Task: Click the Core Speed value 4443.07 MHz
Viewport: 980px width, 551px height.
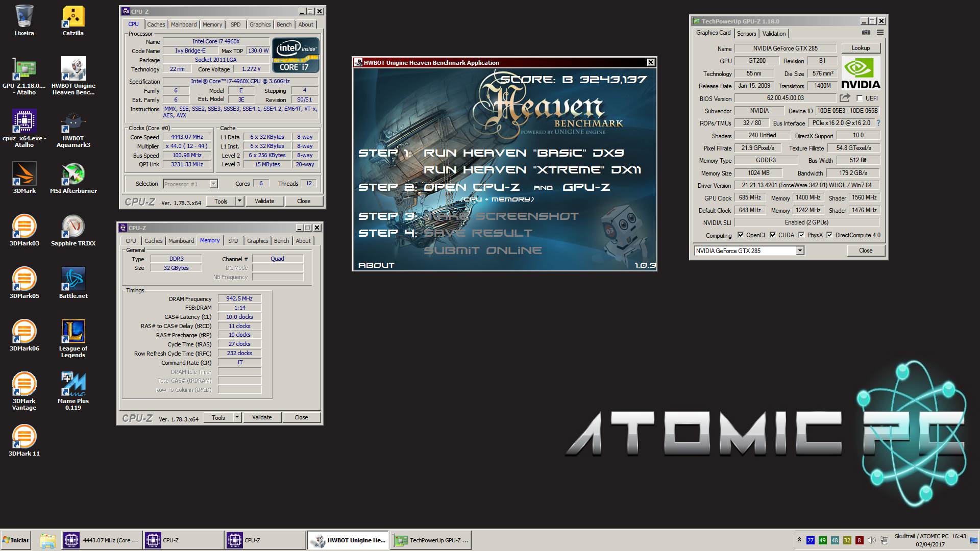Action: click(x=187, y=137)
